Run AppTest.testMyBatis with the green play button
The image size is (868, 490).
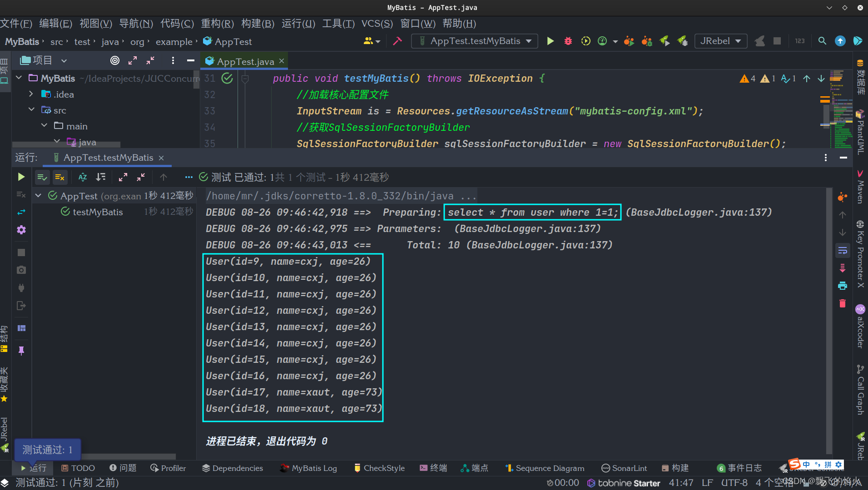click(550, 41)
